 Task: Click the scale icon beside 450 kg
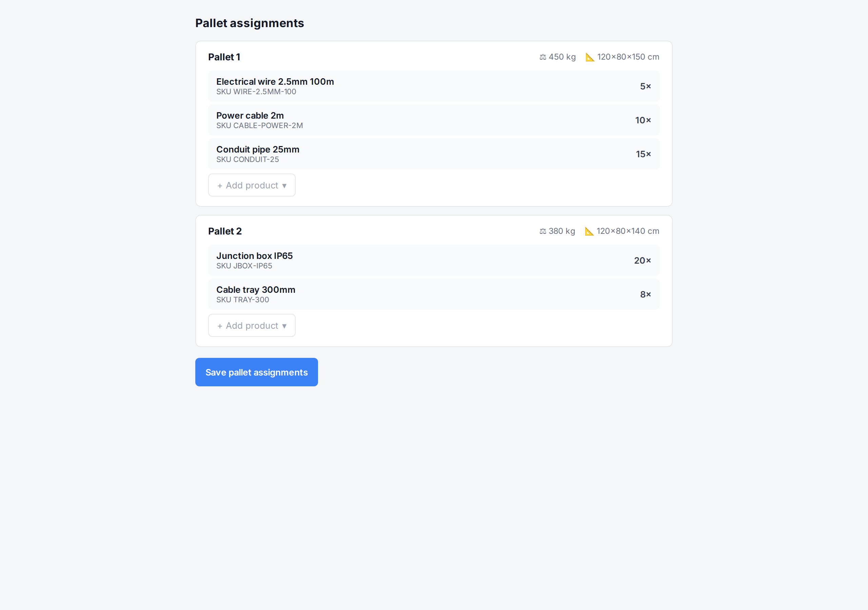point(543,57)
